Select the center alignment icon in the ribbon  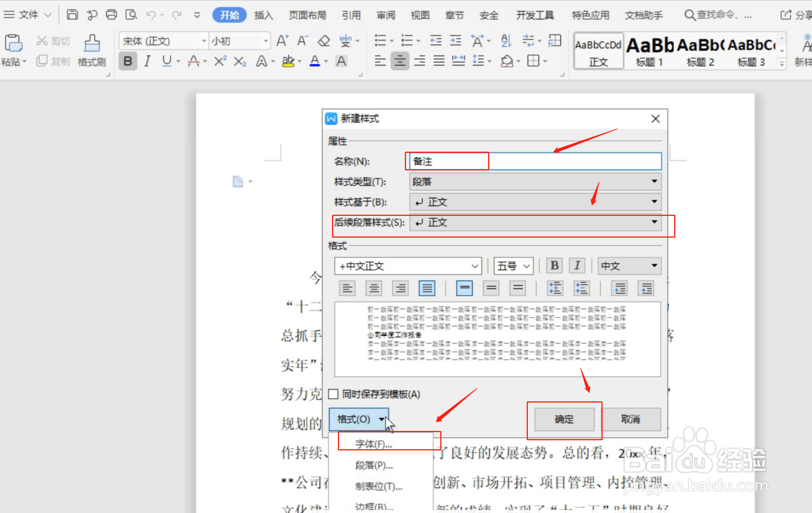(x=400, y=61)
